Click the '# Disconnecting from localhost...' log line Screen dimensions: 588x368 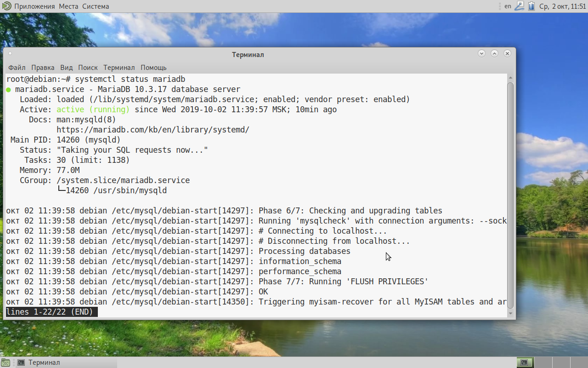point(208,241)
